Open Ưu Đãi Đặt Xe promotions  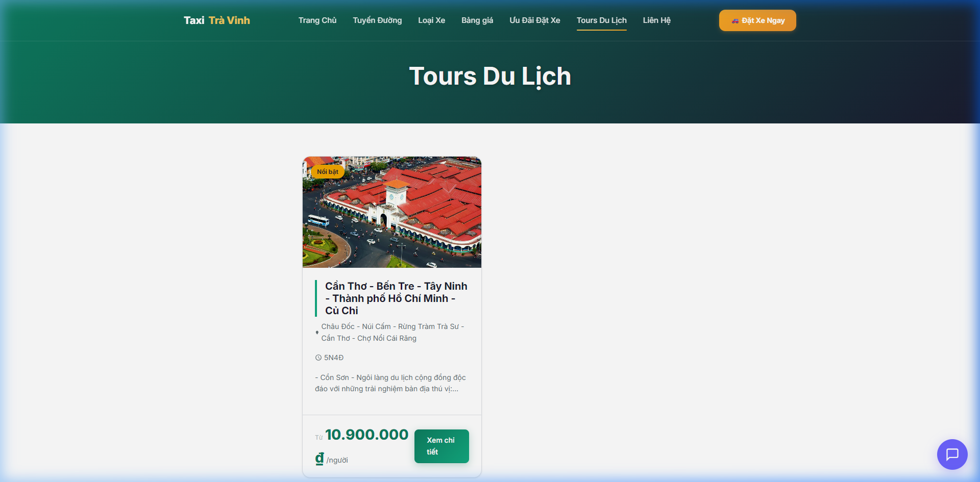click(534, 20)
